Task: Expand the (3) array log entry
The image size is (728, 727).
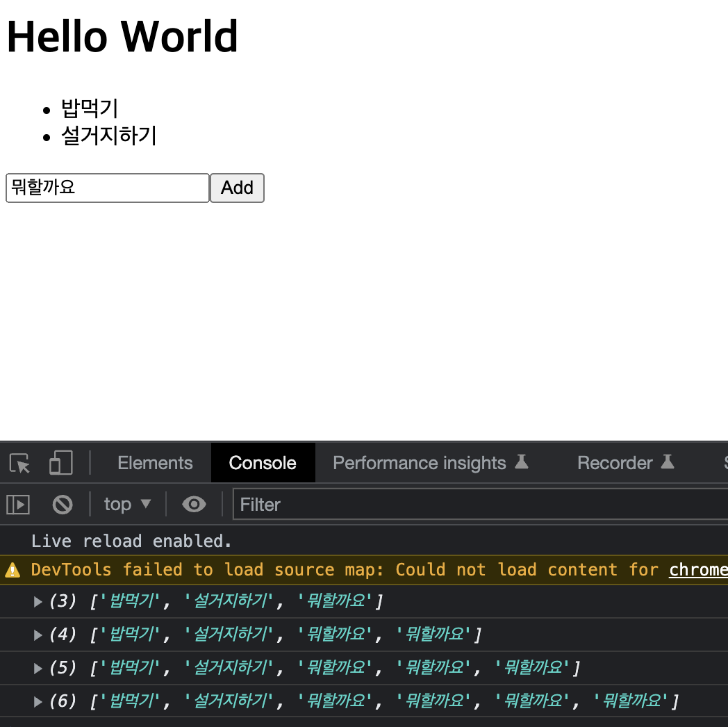Action: point(38,602)
